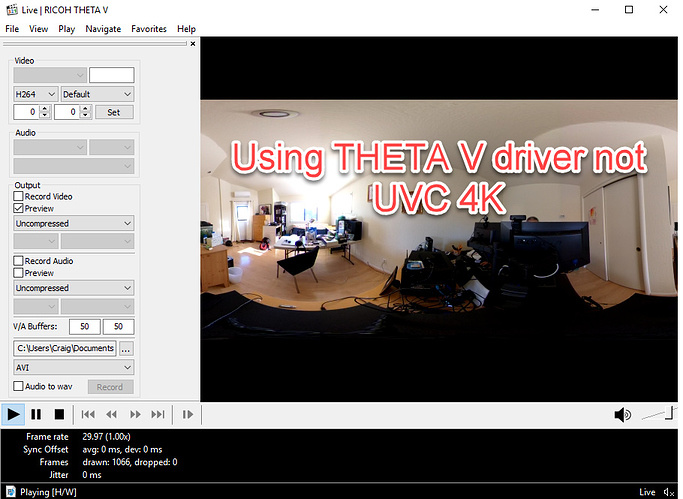The width and height of the screenshot is (683, 499).
Task: Pause the live stream
Action: coord(36,415)
